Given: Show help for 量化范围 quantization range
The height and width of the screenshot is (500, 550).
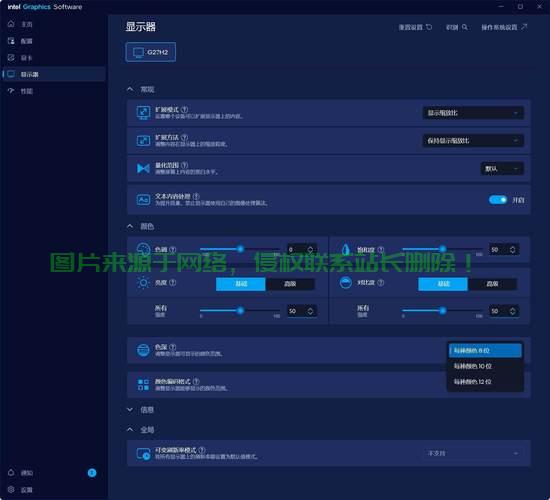Looking at the screenshot, I should 185,165.
